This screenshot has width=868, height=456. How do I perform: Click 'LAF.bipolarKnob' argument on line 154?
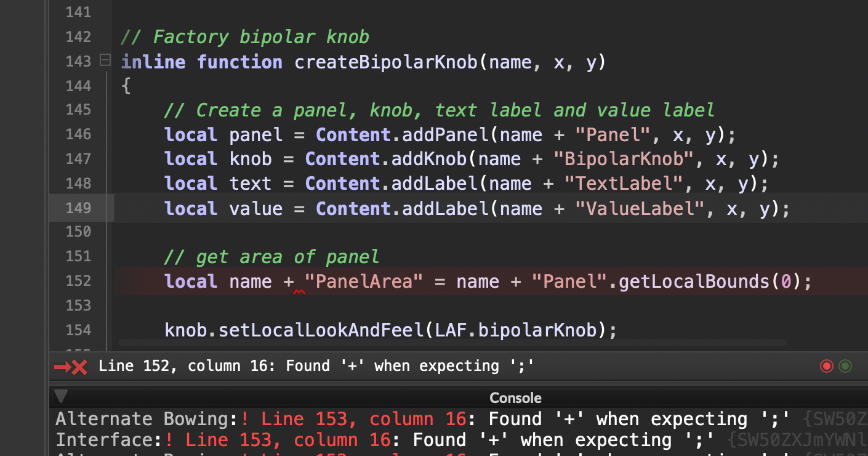click(516, 330)
